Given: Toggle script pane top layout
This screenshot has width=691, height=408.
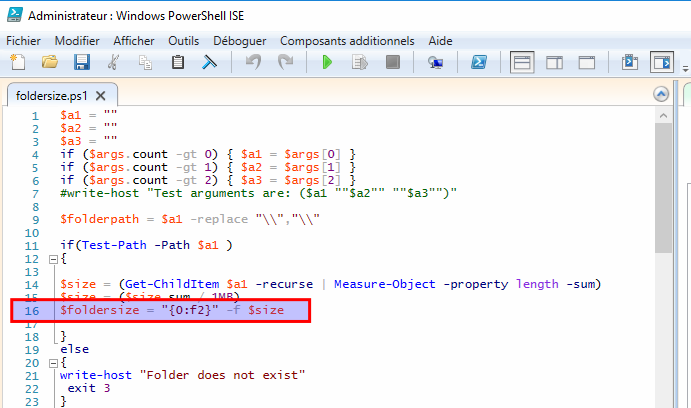Looking at the screenshot, I should 522,63.
